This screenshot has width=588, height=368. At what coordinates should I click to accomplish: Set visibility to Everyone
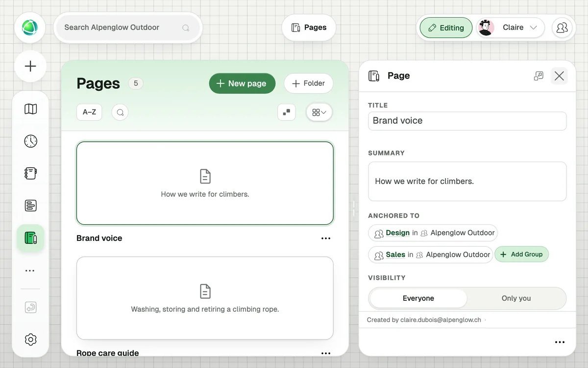click(x=418, y=298)
